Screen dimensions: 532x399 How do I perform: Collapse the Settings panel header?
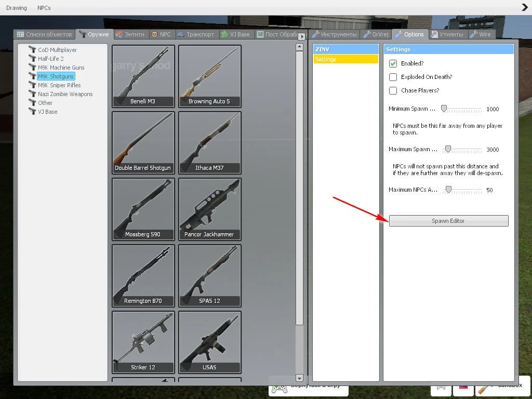click(449, 49)
